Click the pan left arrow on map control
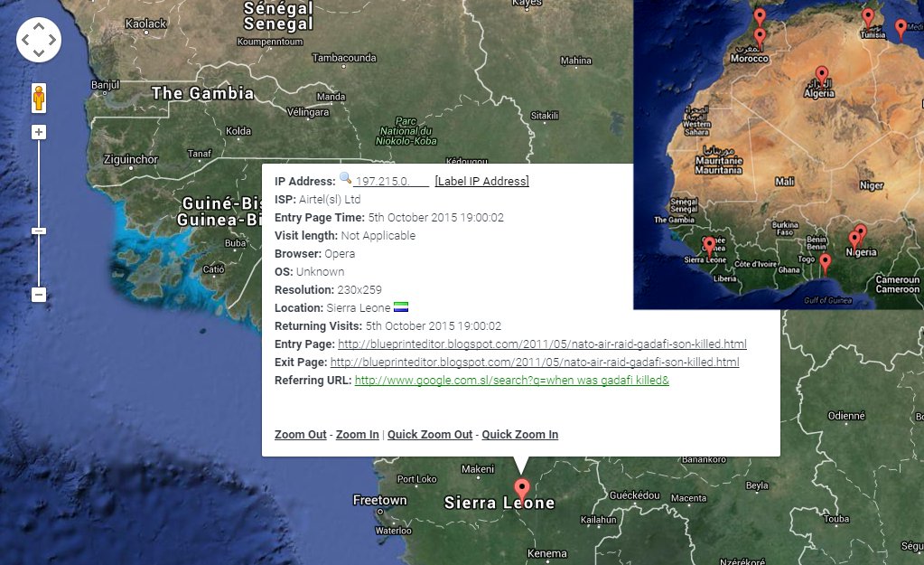Viewport: 924px width, 565px height. tap(25, 40)
